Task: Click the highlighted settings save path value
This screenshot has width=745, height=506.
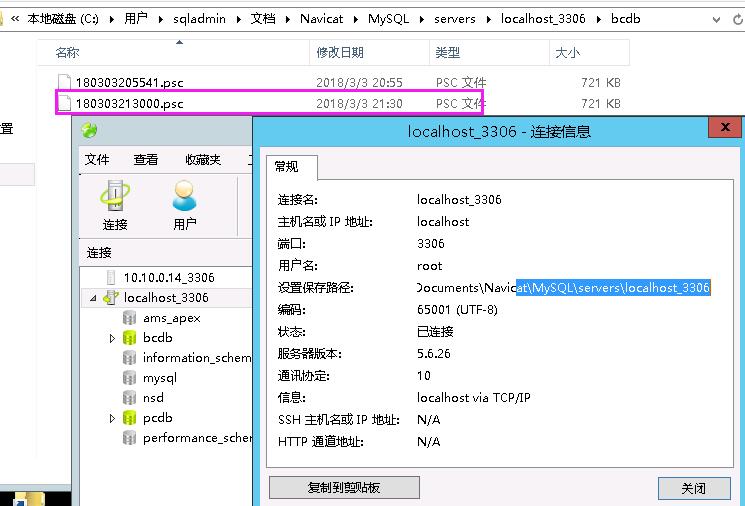Action: point(613,287)
